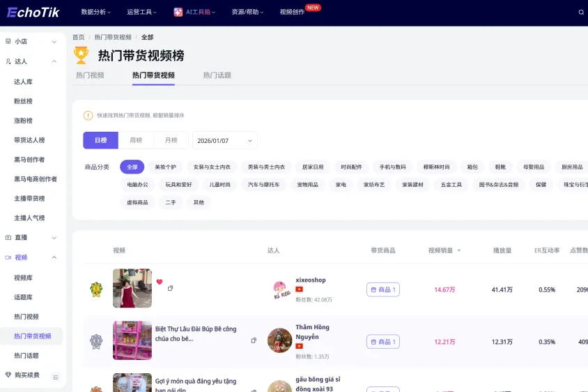Copy title icon for Biệt Thự Lâu Đài video
The height and width of the screenshot is (392, 588).
(254, 340)
